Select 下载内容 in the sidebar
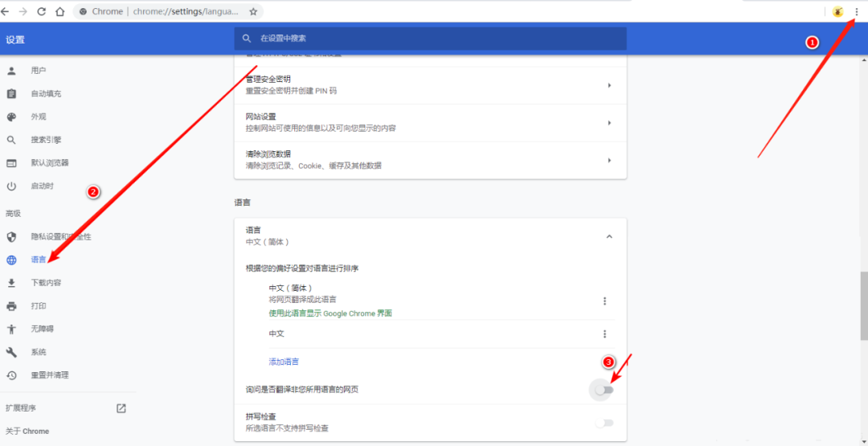Image resolution: width=868 pixels, height=446 pixels. [x=46, y=283]
